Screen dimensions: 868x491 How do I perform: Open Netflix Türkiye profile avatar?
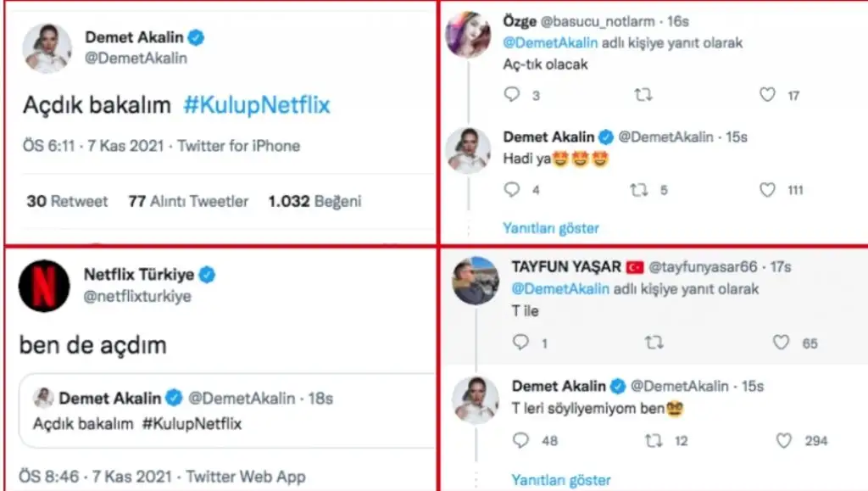(x=44, y=285)
